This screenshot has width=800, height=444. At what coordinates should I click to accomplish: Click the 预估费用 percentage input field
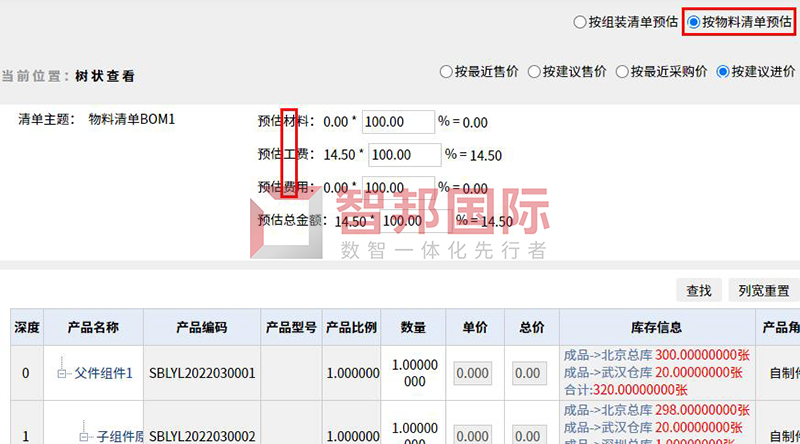point(397,188)
